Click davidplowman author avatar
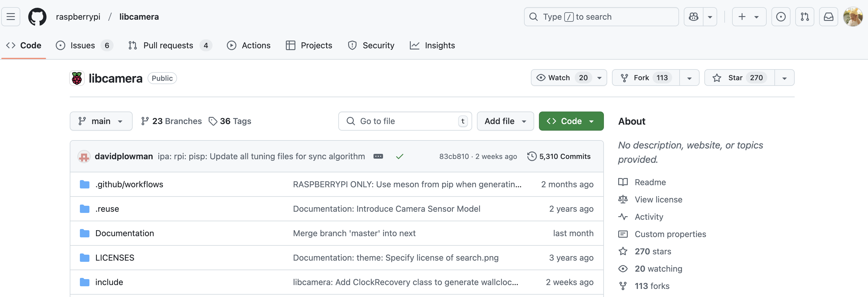 coord(84,157)
